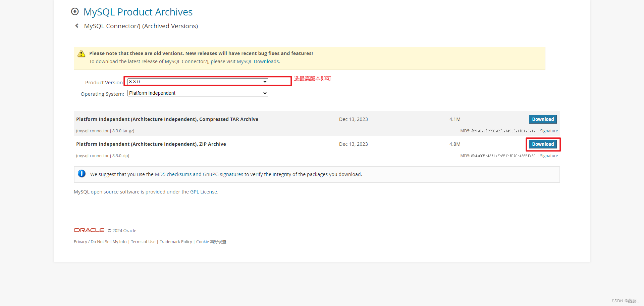644x306 pixels.
Task: Open Privacy / Do Not Sell My Info
Action: click(x=100, y=242)
